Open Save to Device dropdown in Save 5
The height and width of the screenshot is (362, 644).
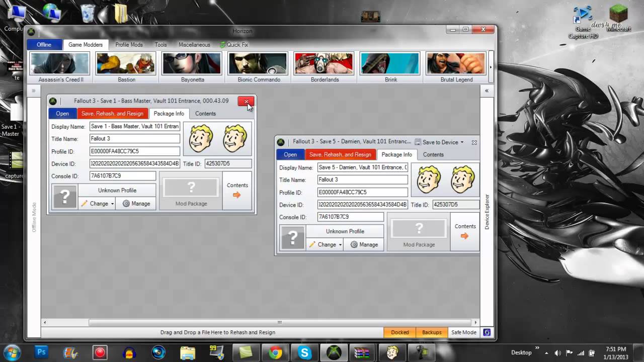pyautogui.click(x=439, y=142)
